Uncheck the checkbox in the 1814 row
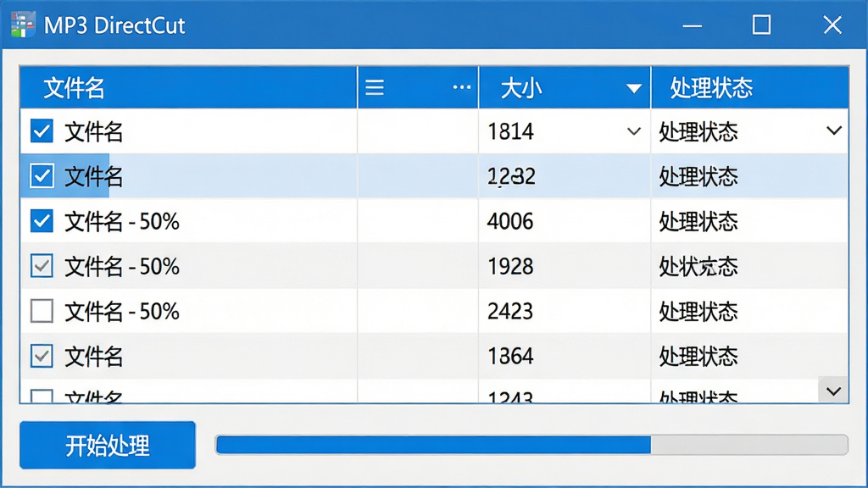The width and height of the screenshot is (868, 488). point(42,131)
